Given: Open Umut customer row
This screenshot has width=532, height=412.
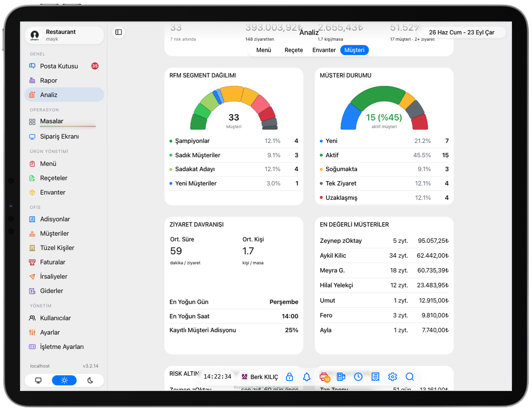Looking at the screenshot, I should 384,300.
